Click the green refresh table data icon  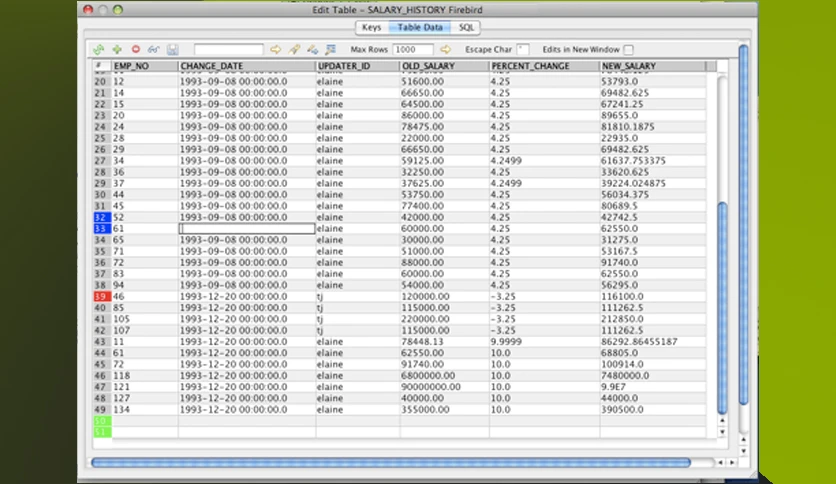(99, 50)
